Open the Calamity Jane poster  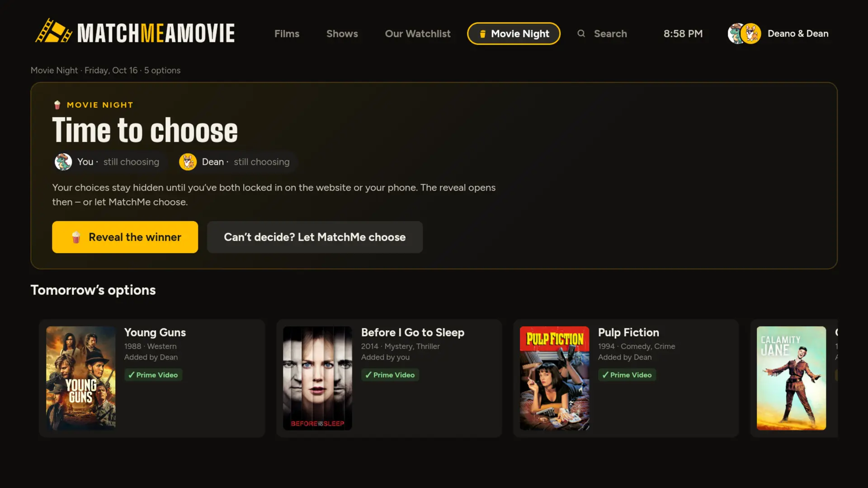[791, 378]
